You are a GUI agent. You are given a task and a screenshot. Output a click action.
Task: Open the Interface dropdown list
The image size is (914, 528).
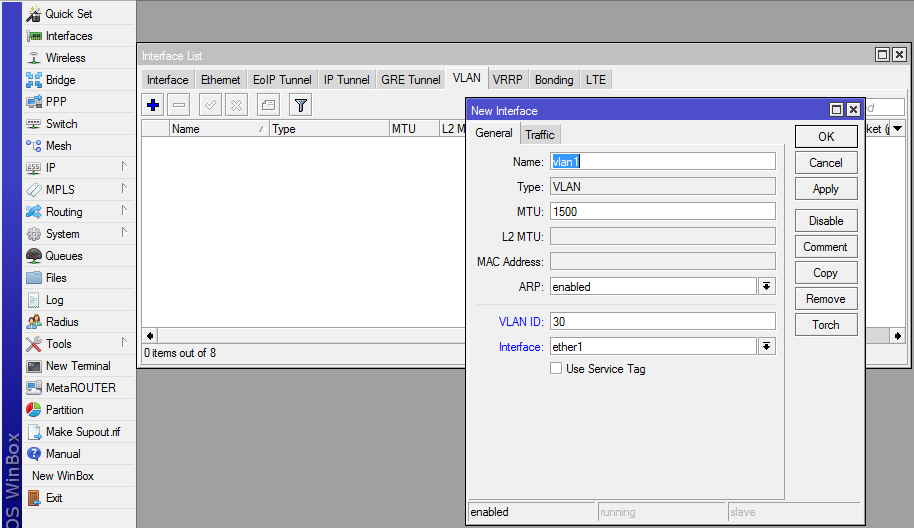tap(767, 347)
